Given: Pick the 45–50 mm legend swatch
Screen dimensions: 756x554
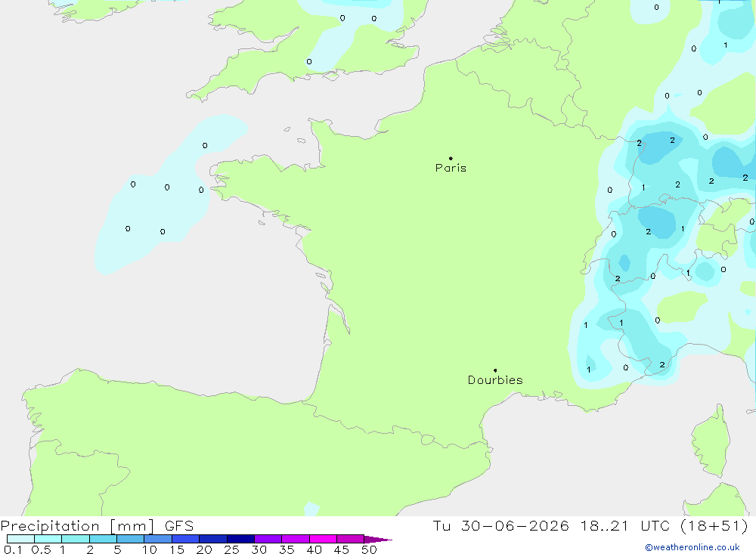Looking at the screenshot, I should (x=351, y=539).
